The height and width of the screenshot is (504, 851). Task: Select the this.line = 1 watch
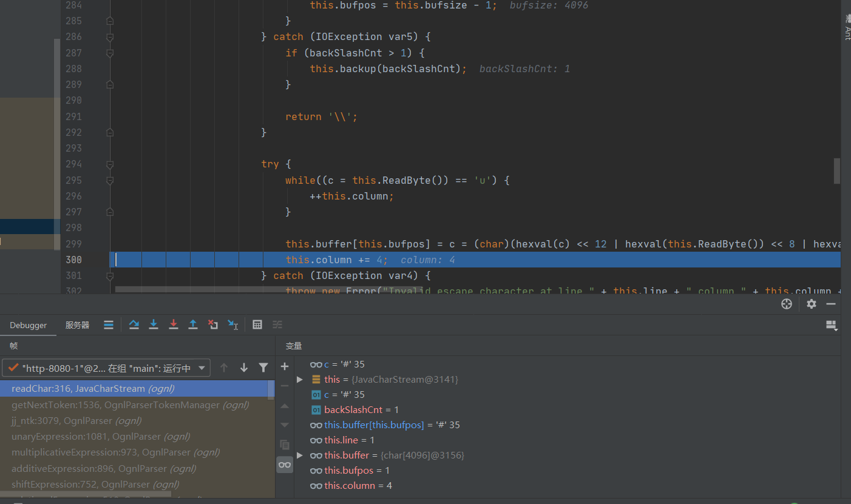click(x=342, y=440)
